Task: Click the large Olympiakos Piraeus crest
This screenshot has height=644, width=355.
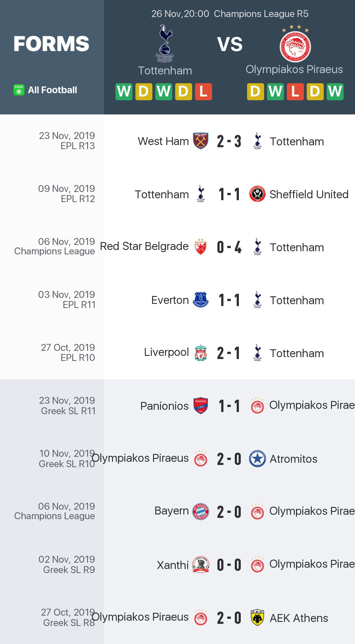Action: (295, 44)
